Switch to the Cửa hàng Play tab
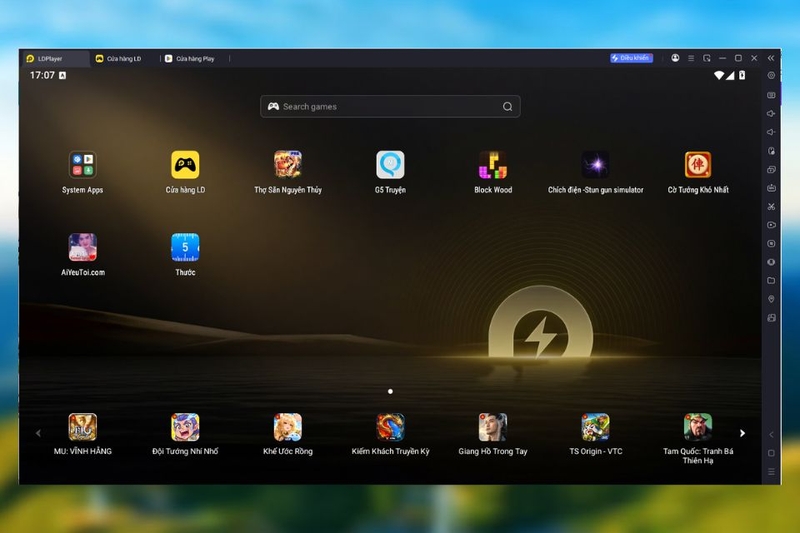The height and width of the screenshot is (533, 800). click(193, 59)
